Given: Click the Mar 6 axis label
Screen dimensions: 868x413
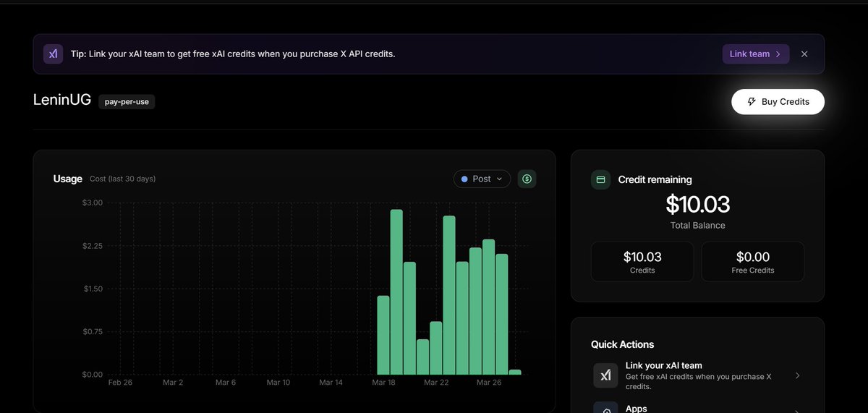Looking at the screenshot, I should [226, 383].
